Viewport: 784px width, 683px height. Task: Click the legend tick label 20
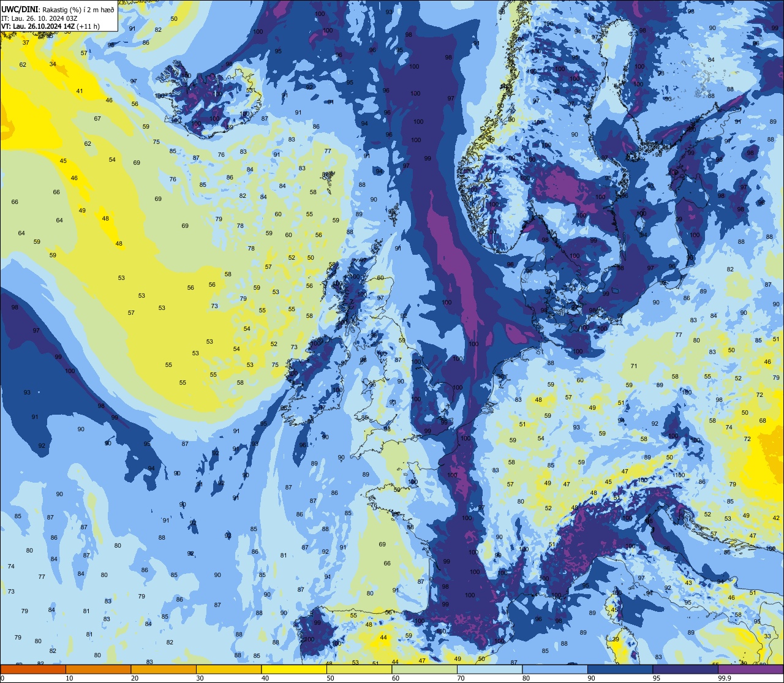click(x=135, y=678)
